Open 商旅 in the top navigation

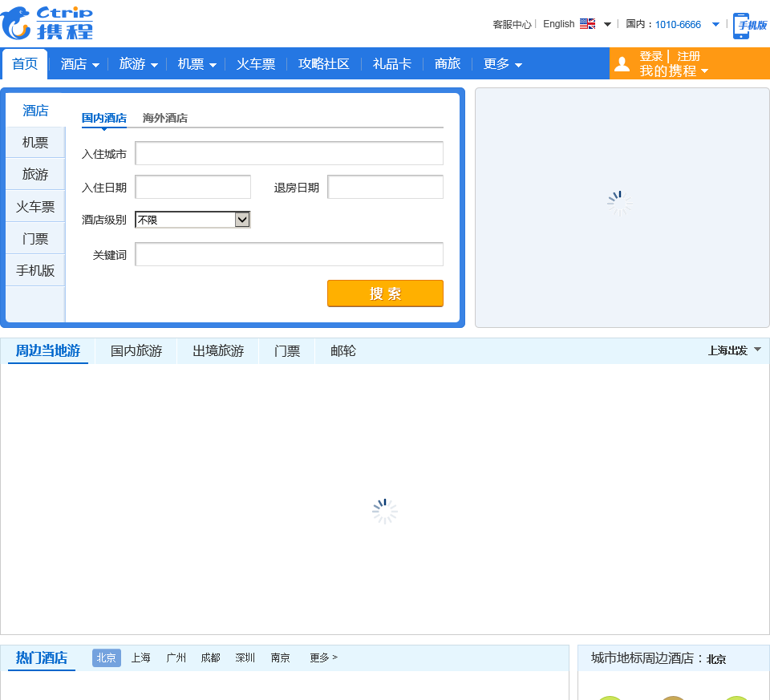pyautogui.click(x=448, y=64)
